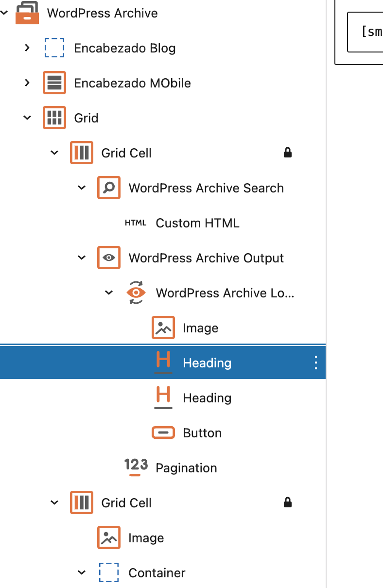Select the WordPress Archive label
Screen dimensions: 383x588
pos(103,13)
